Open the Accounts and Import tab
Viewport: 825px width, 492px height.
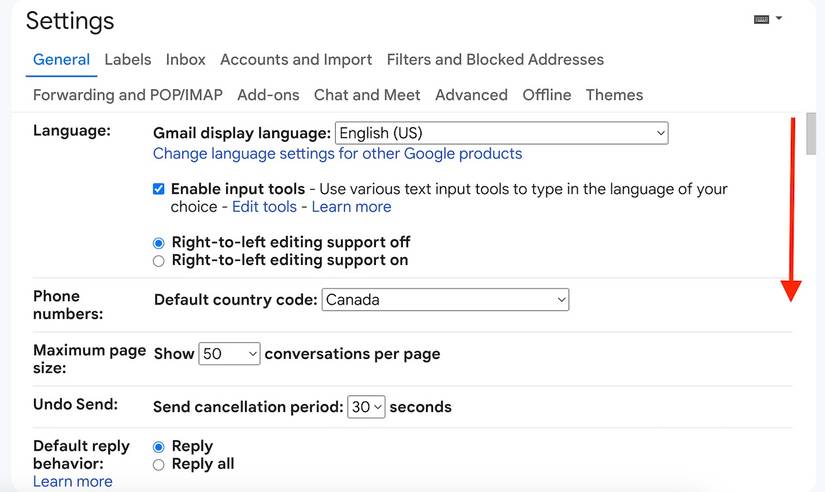pyautogui.click(x=296, y=59)
